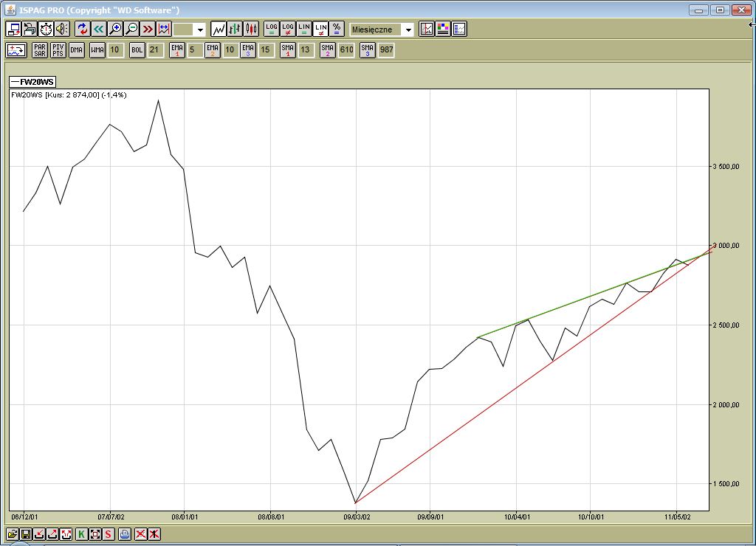The image size is (756, 546).
Task: Select the line chart type
Action: coord(219,29)
